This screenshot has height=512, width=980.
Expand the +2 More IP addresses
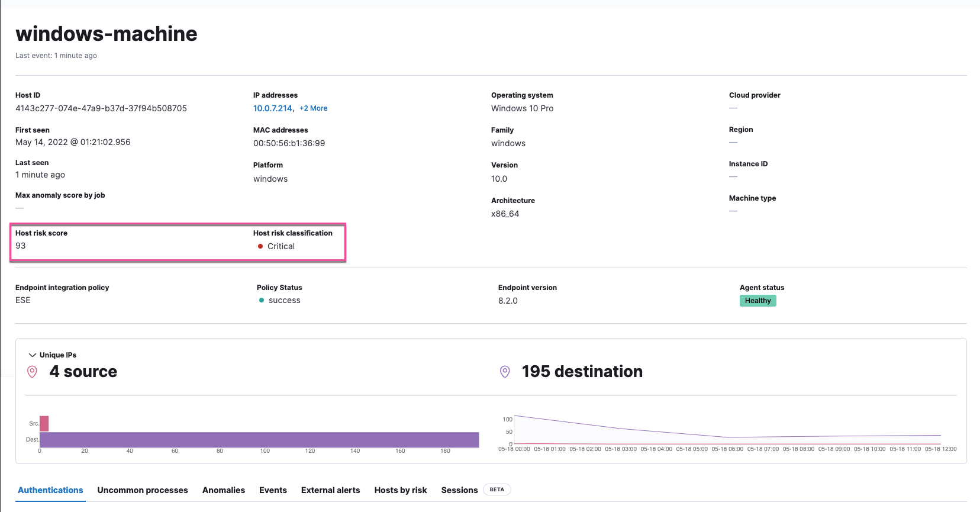(313, 108)
